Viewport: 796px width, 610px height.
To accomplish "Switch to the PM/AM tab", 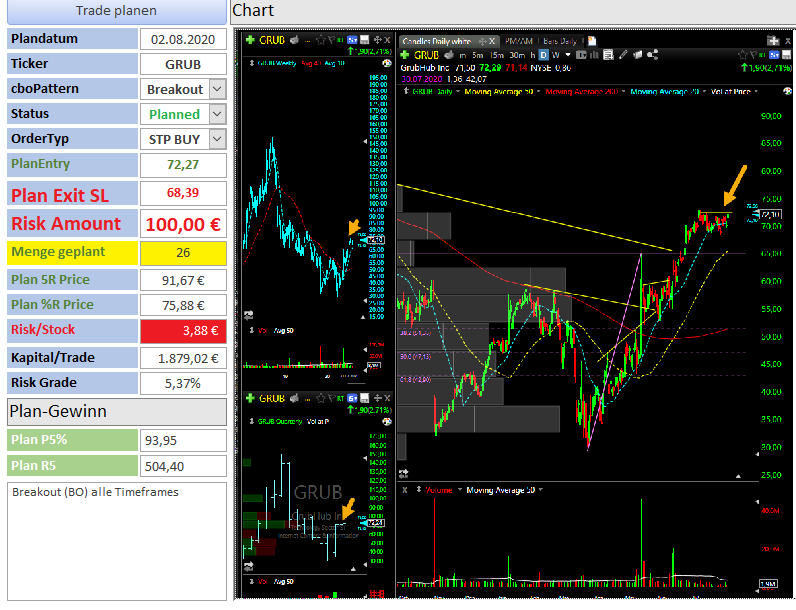I will 519,41.
